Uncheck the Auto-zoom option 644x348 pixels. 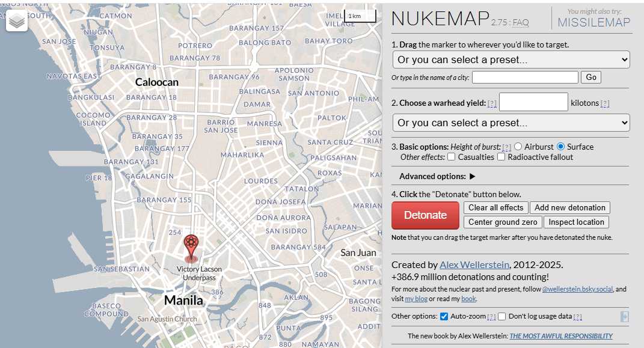444,317
